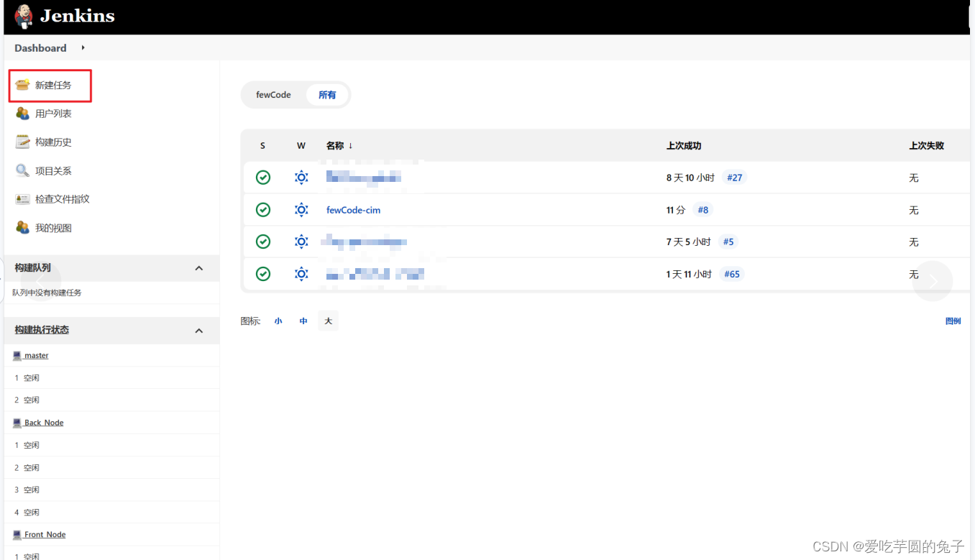The height and width of the screenshot is (560, 975).
Task: Sort by the 上次成功 column header
Action: coord(684,146)
